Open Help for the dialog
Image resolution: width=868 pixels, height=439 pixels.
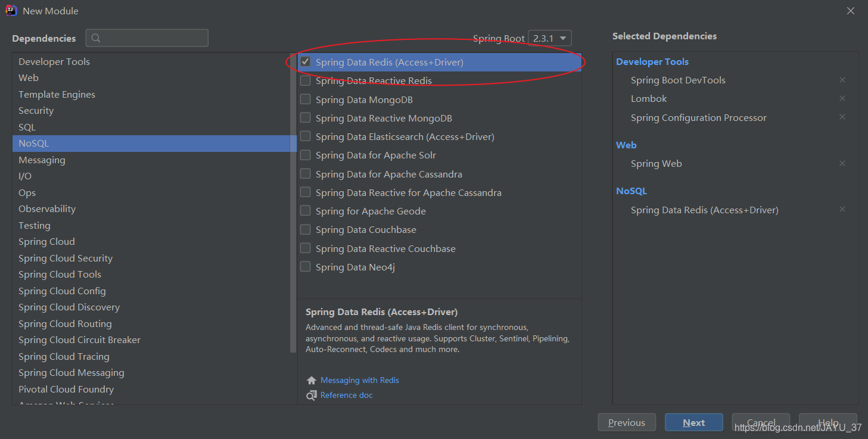tap(828, 422)
